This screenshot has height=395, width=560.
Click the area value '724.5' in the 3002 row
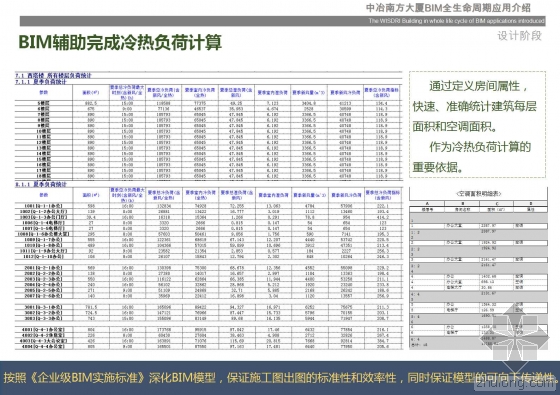click(x=91, y=312)
